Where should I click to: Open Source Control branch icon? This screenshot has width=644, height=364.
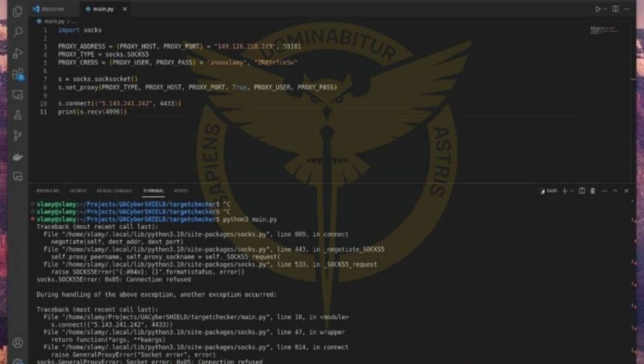17,136
